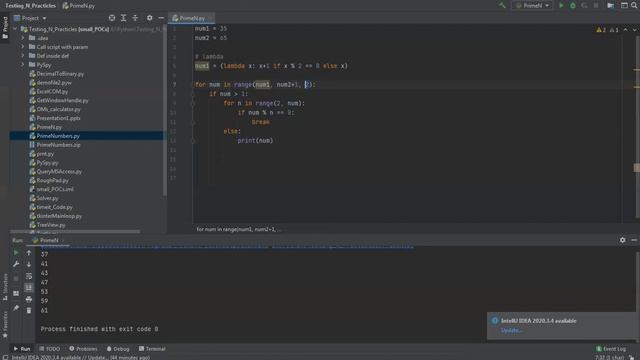Open Project Structure icon in top toolbar
640x360 pixels.
click(x=611, y=5)
